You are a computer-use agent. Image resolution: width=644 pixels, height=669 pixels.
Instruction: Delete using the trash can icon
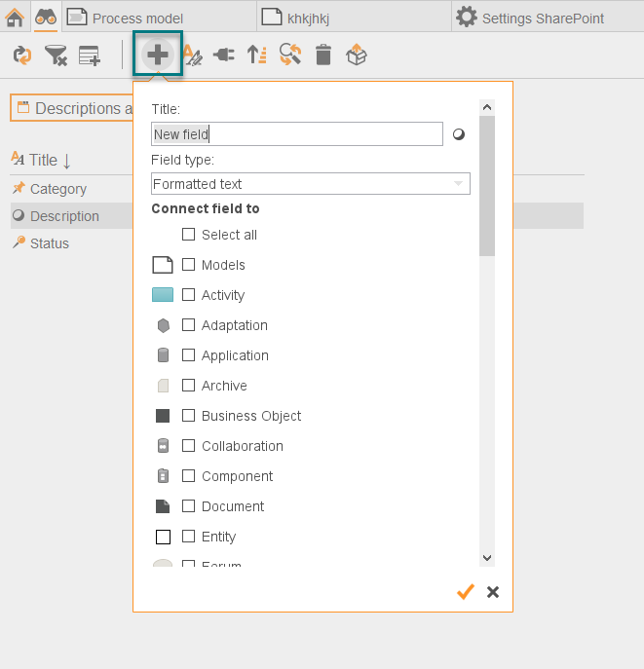323,56
